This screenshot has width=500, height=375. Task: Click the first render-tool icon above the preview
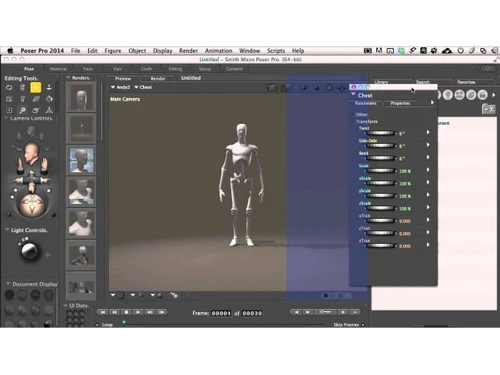tap(272, 88)
